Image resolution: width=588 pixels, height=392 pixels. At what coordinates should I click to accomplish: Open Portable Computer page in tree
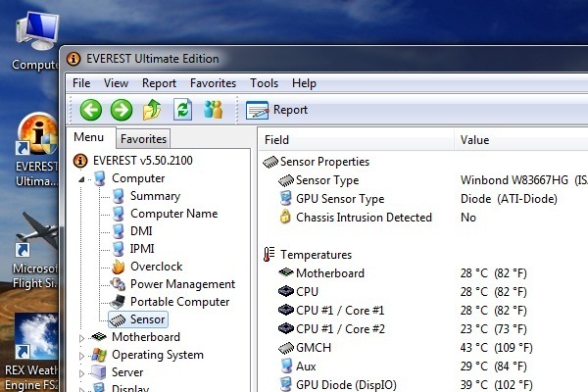coord(171,302)
